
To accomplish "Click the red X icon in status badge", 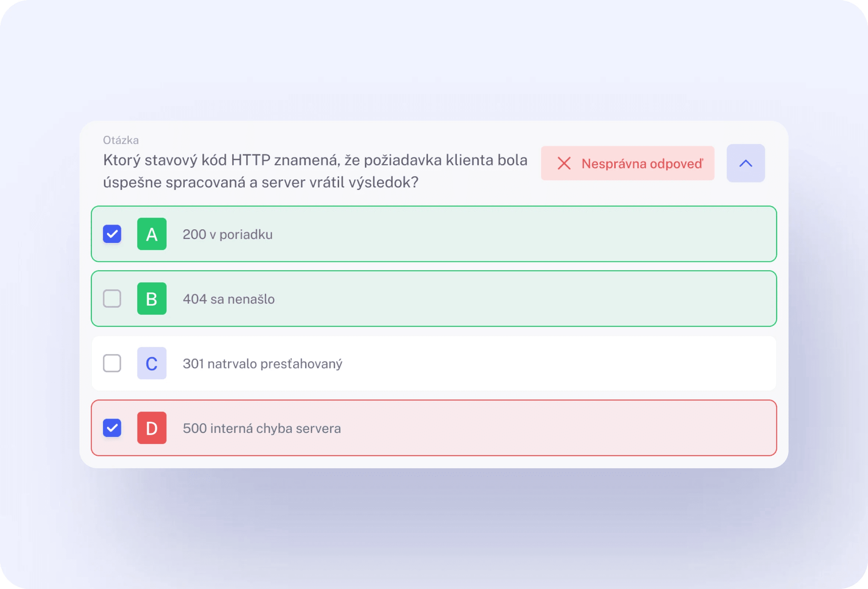I will coord(564,163).
